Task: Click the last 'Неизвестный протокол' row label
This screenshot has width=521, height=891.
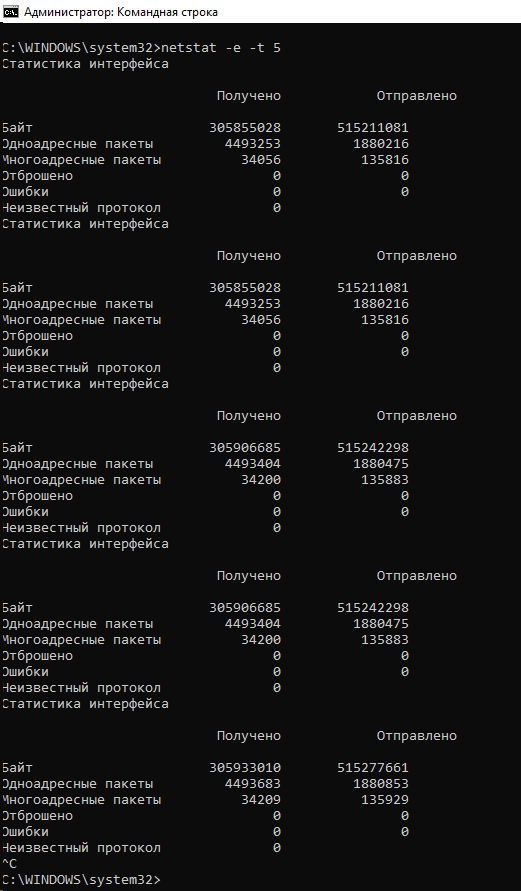Action: coord(82,848)
